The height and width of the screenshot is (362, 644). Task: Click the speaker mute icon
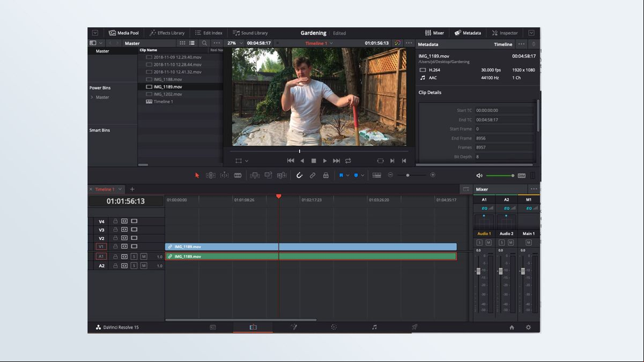click(x=479, y=176)
